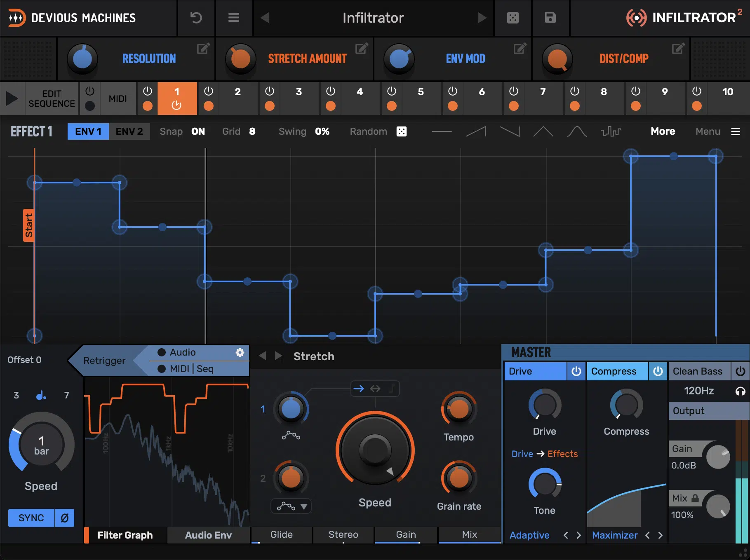Open the envelope Menu hamburger
The height and width of the screenshot is (560, 750).
coord(735,131)
